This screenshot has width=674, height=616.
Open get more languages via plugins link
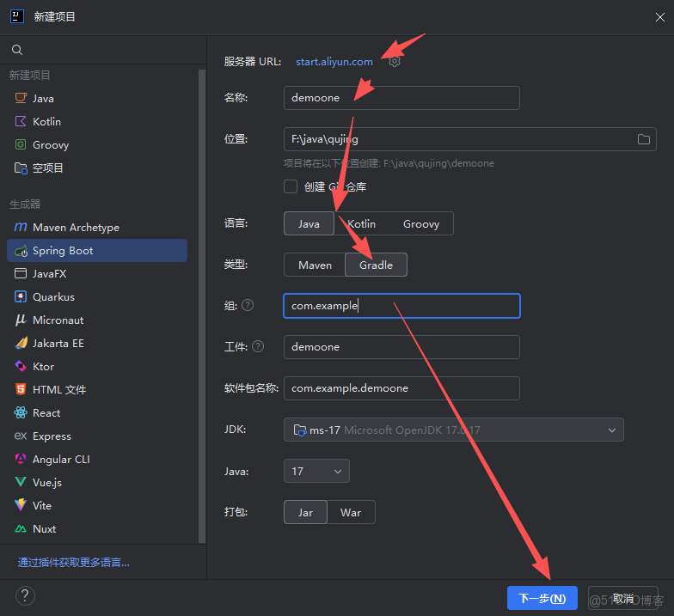click(x=74, y=562)
